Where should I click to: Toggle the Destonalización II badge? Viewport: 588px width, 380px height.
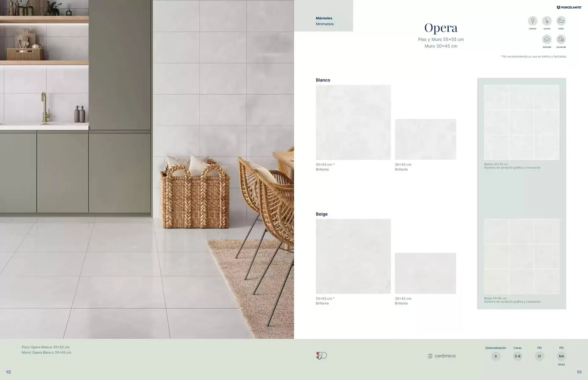coord(496,356)
